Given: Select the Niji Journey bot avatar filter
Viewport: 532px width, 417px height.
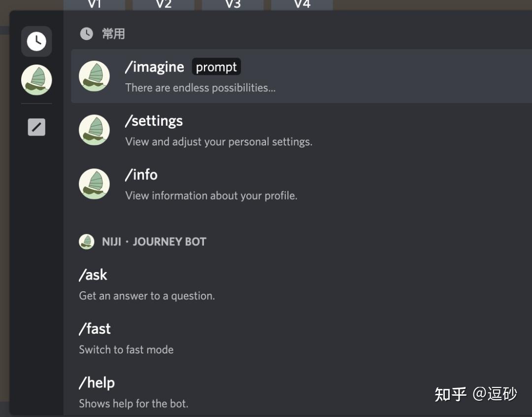Looking at the screenshot, I should 36,79.
